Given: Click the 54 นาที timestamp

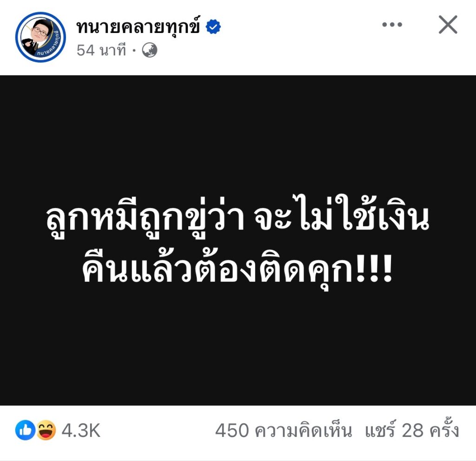Looking at the screenshot, I should (x=101, y=50).
